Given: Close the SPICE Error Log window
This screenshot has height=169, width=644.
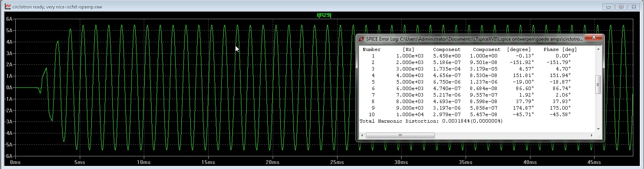Looking at the screenshot, I should (x=593, y=38).
